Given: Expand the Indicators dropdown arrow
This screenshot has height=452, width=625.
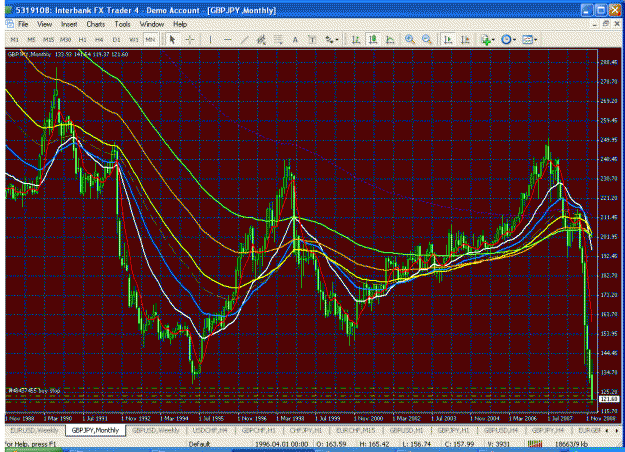Looking at the screenshot, I should tap(493, 39).
